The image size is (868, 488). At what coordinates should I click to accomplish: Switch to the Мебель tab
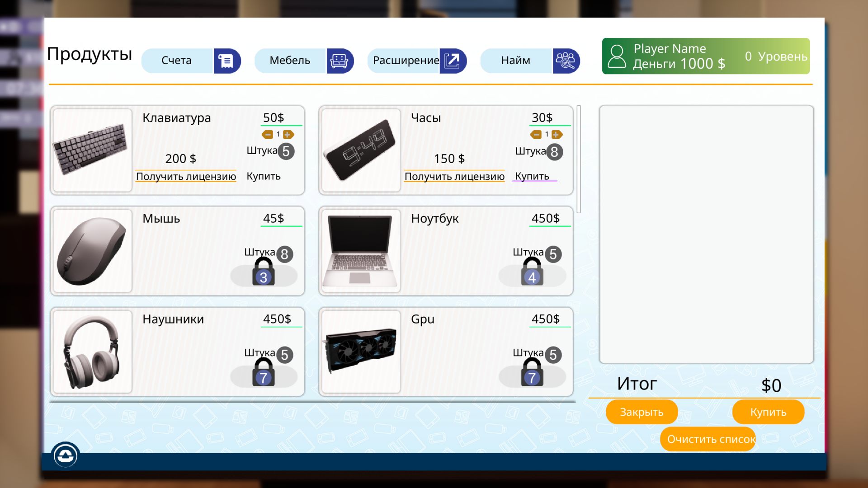(x=290, y=61)
